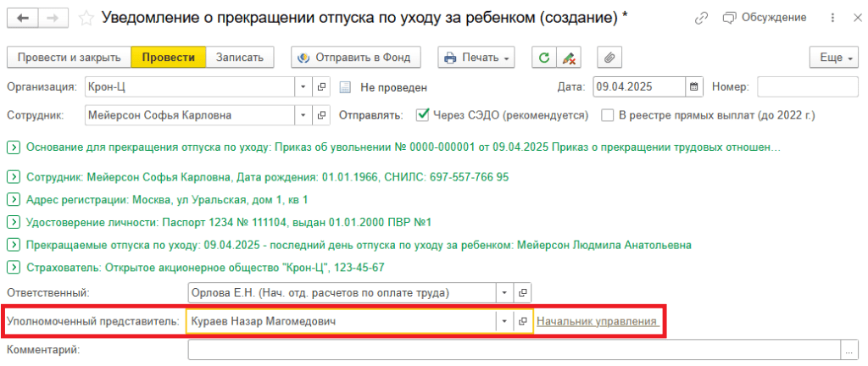Screen dimensions: 868x366
Task: Click the back navigation arrow
Action: point(22,18)
